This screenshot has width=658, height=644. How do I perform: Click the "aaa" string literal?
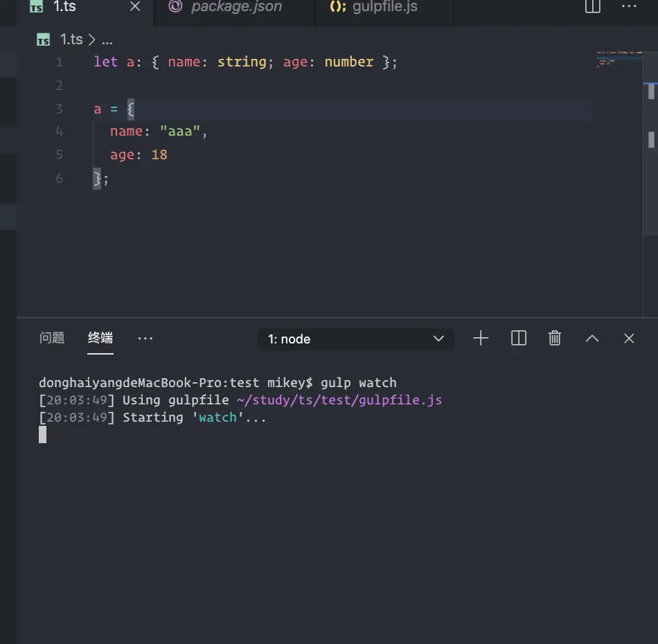coord(180,132)
